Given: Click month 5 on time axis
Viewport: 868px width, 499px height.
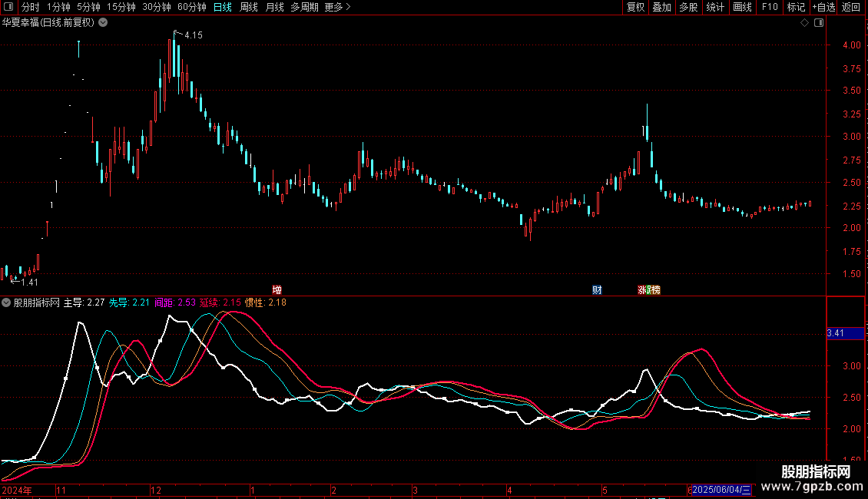Looking at the screenshot, I should click(x=605, y=490).
